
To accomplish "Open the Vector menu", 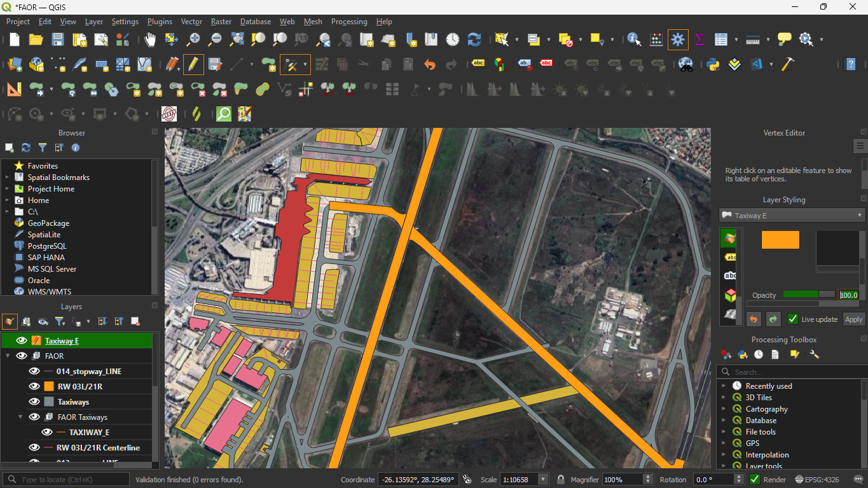I will click(x=191, y=22).
